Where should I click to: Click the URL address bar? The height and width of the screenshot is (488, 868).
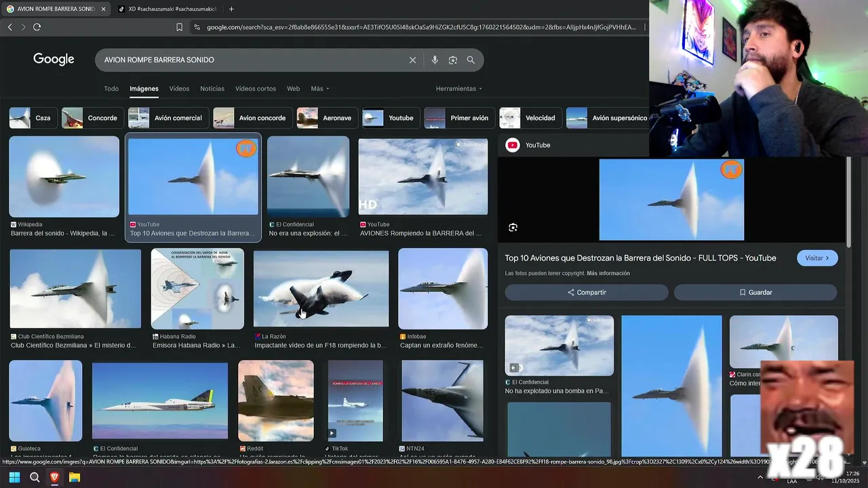[x=420, y=27]
